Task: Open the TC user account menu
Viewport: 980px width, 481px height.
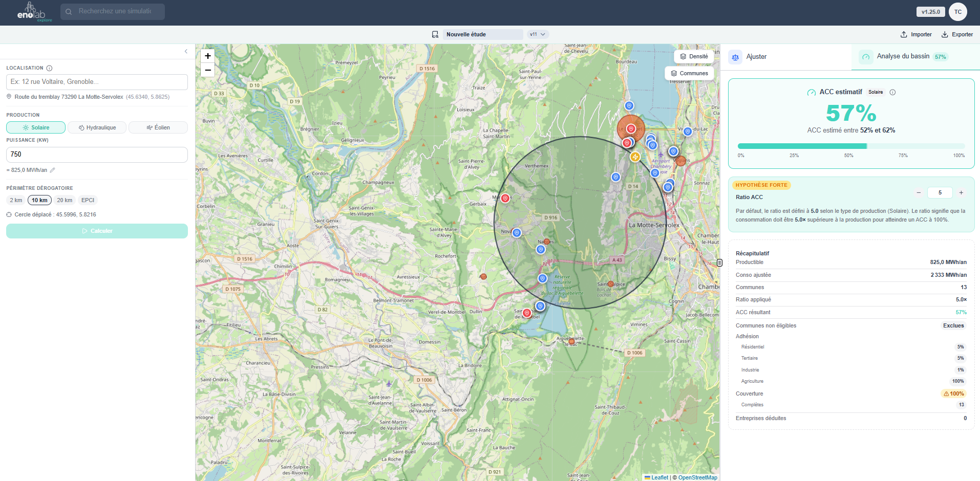Action: pos(957,12)
